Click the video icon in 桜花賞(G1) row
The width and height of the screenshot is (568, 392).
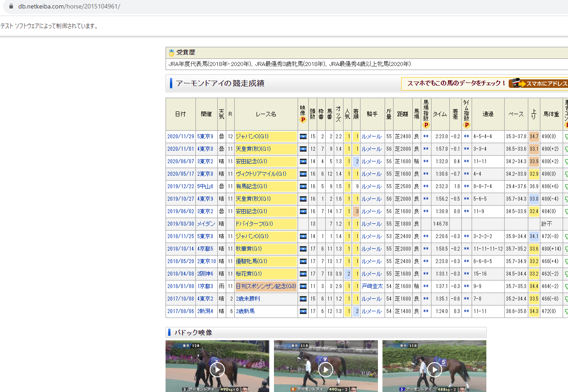point(303,274)
